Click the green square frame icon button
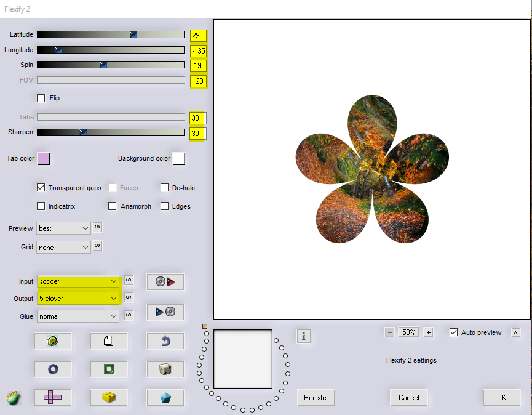 coord(109,369)
